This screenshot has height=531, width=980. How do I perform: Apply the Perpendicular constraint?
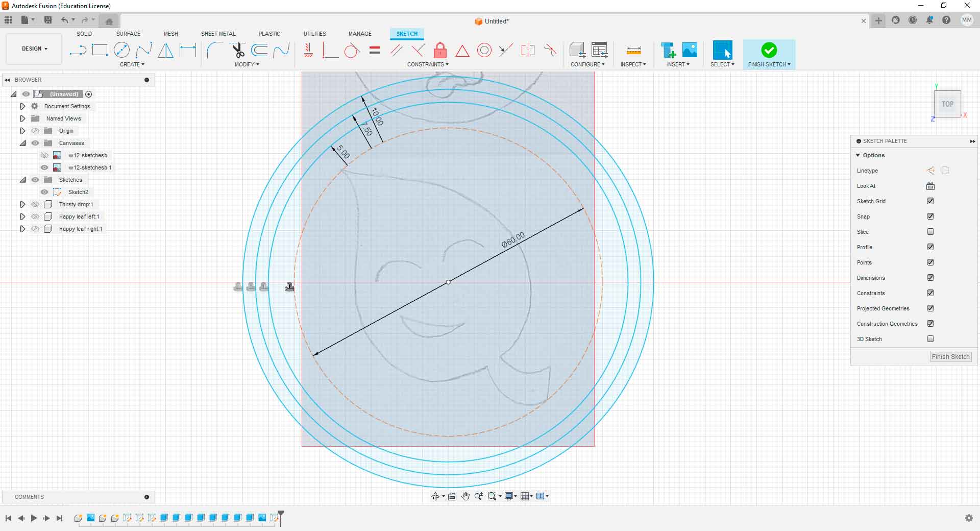418,50
